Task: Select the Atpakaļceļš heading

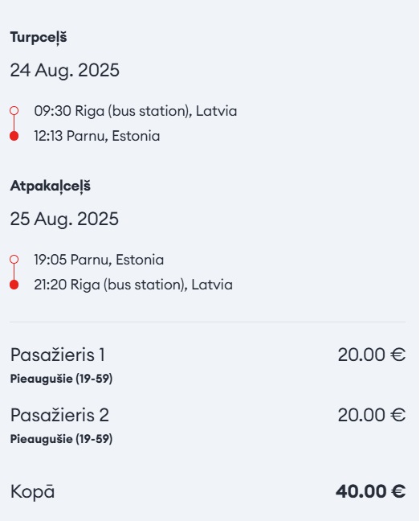Action: 50,186
